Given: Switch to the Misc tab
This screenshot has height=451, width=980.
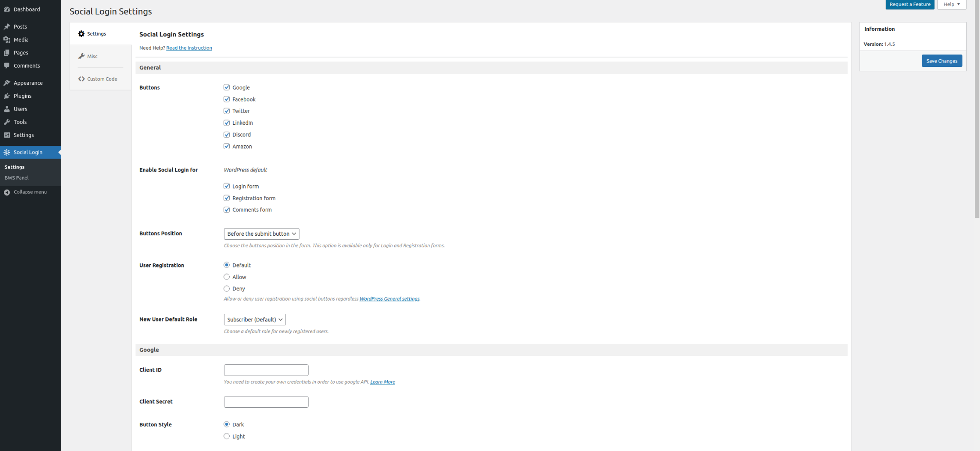Looking at the screenshot, I should 101,56.
